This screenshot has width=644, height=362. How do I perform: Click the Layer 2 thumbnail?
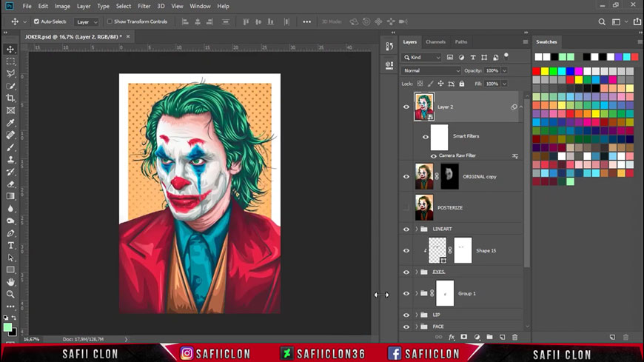click(x=424, y=107)
